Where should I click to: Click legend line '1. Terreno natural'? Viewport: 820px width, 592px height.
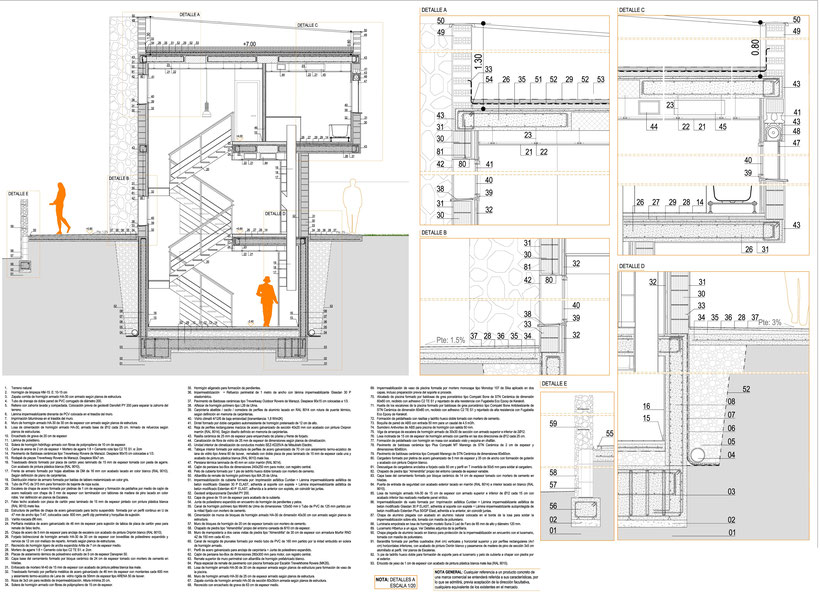point(16,390)
